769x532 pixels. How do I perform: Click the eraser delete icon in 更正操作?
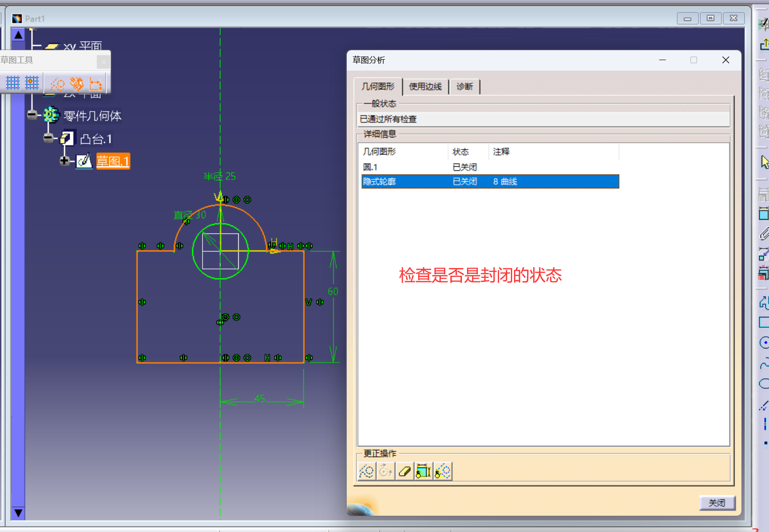[405, 471]
